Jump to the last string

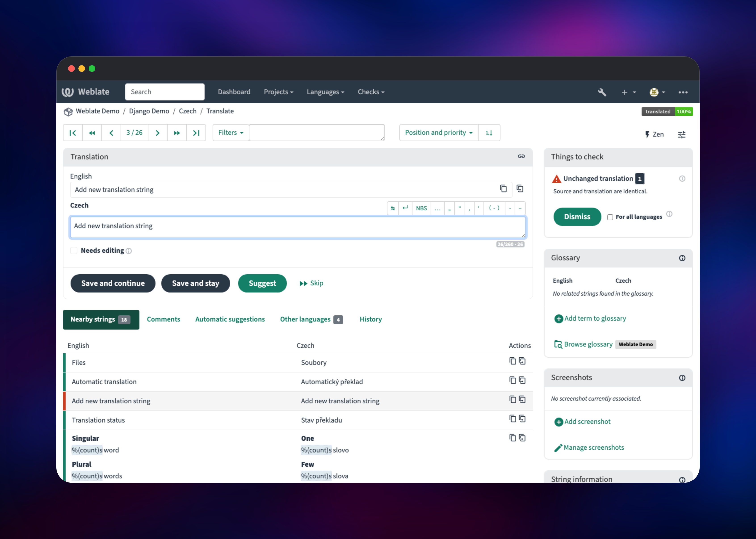pos(196,133)
